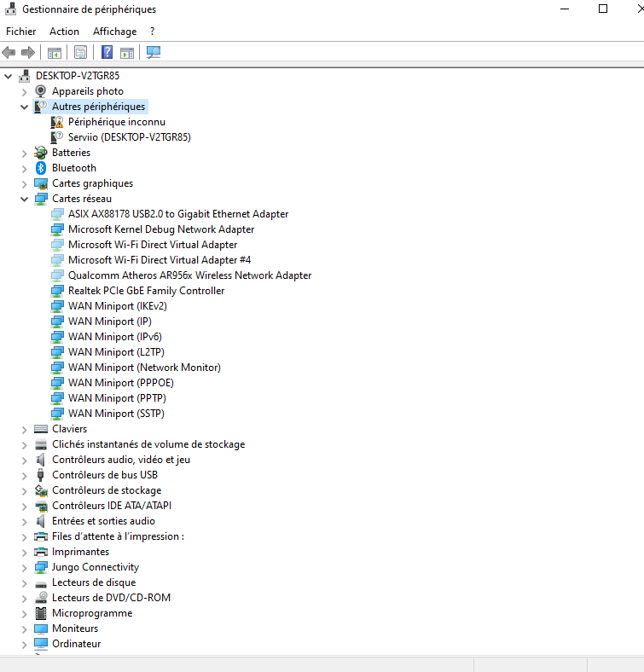The image size is (644, 672).
Task: Click the action pane toolbar icon
Action: point(127,53)
